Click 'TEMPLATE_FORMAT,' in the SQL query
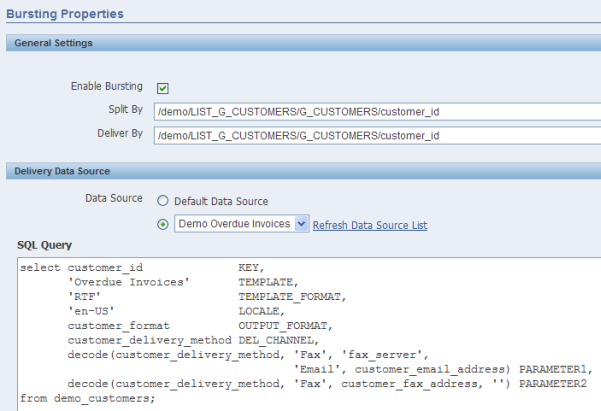601x411 pixels. tap(292, 297)
